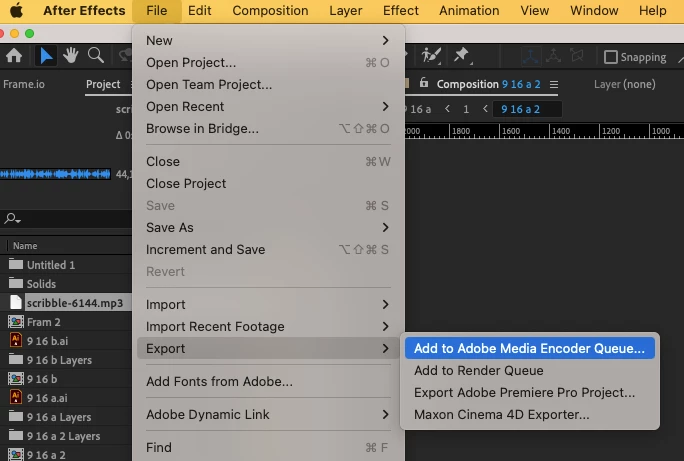Choose Maxon Cinema 4D Exporter
The height and width of the screenshot is (461, 684).
tap(530, 414)
